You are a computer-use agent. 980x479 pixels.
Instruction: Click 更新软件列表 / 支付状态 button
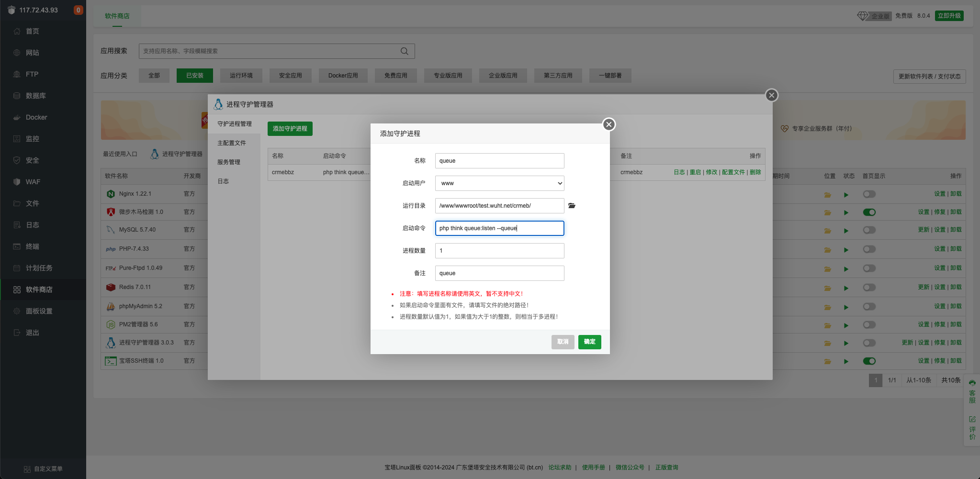[x=929, y=77]
